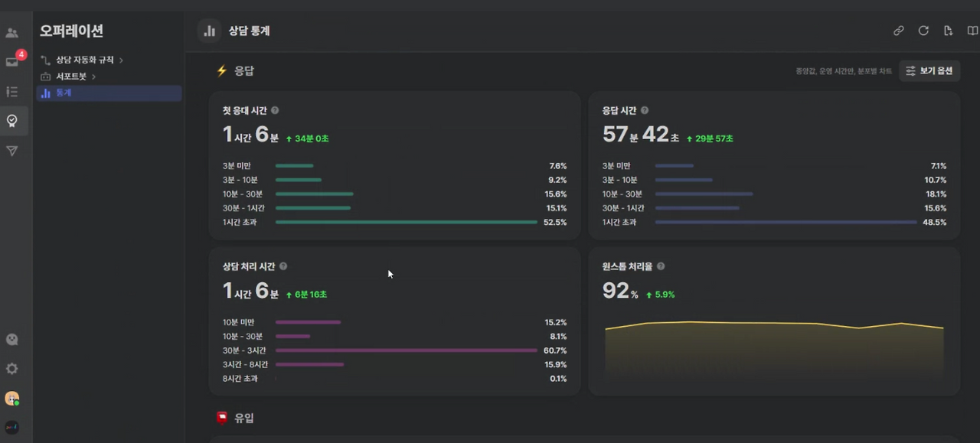This screenshot has height=443, width=980.
Task: Click help icon beside 원스톱 처리율
Action: pyautogui.click(x=661, y=266)
